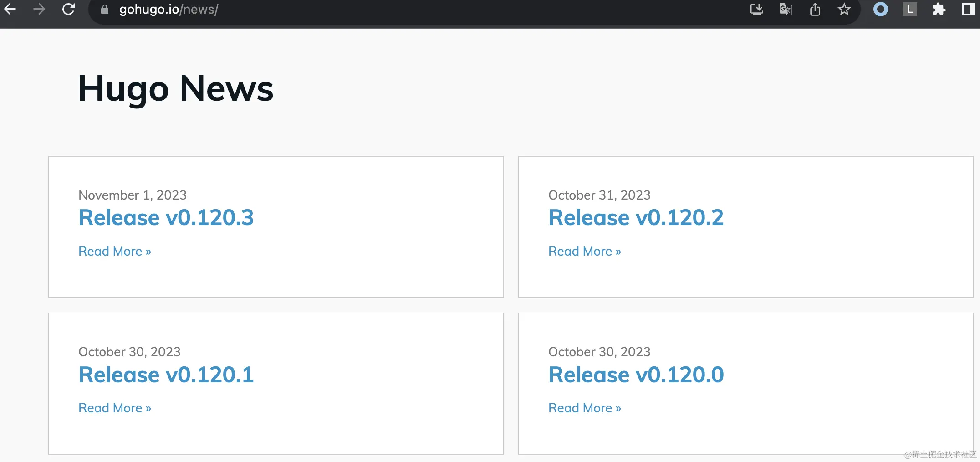
Task: Bookmark this page with the star
Action: point(844,9)
